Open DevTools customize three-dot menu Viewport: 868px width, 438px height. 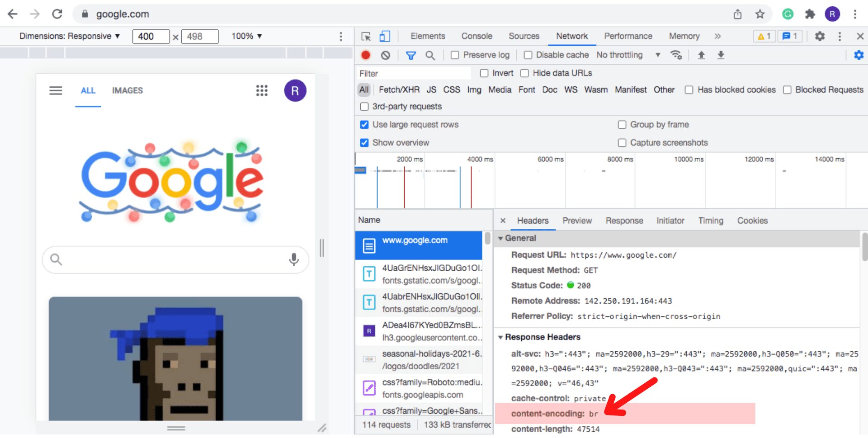click(840, 36)
